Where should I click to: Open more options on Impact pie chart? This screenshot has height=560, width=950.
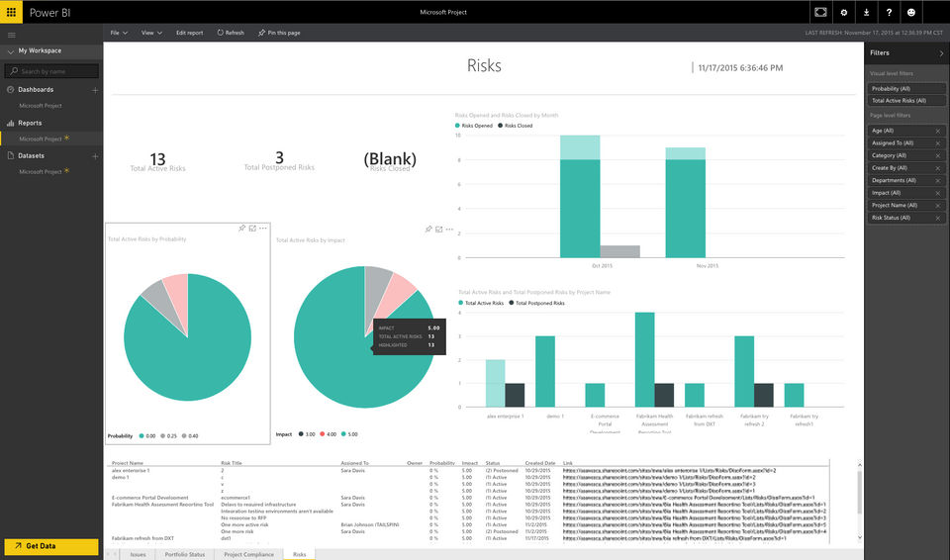coord(449,230)
